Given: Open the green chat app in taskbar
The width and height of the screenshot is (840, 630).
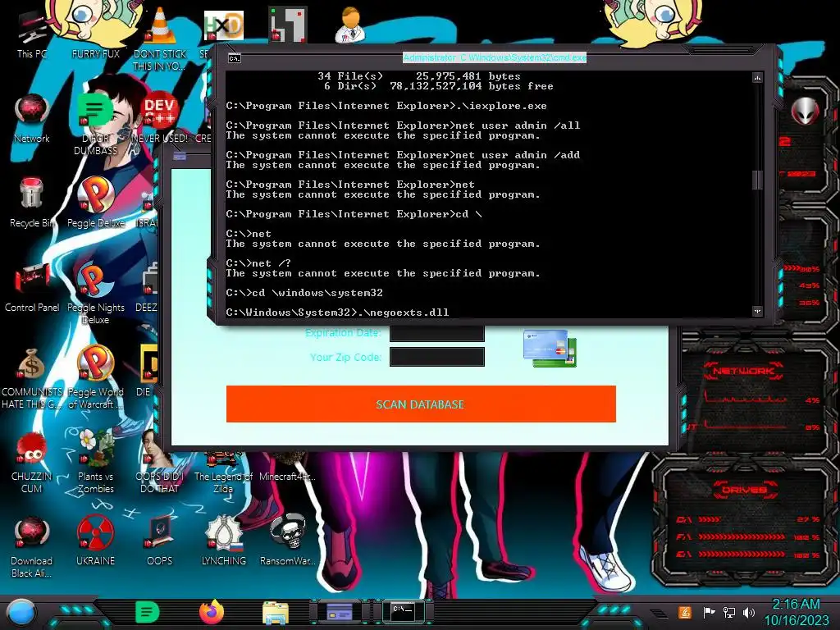Looking at the screenshot, I should (x=148, y=612).
